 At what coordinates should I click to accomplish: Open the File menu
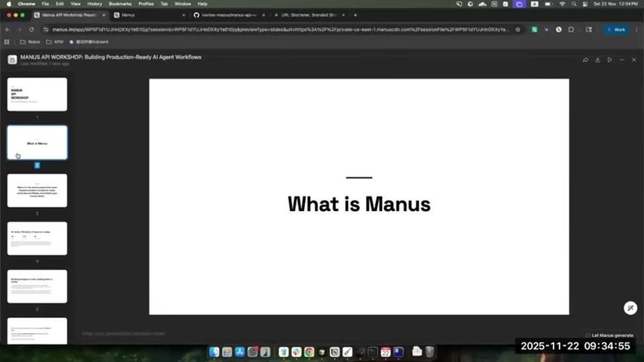coord(46,4)
